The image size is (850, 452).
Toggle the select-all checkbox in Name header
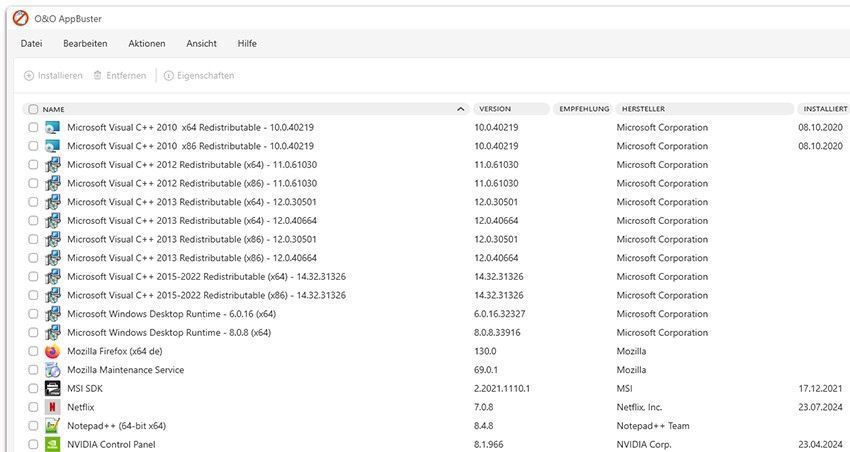33,109
